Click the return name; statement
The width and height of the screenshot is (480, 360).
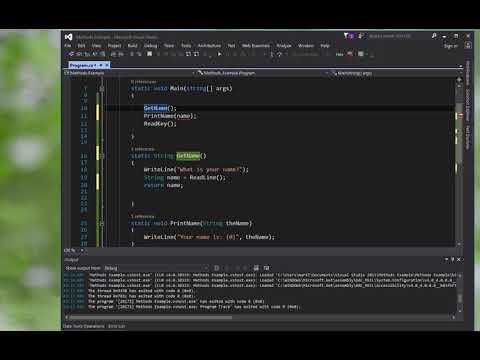tap(163, 185)
